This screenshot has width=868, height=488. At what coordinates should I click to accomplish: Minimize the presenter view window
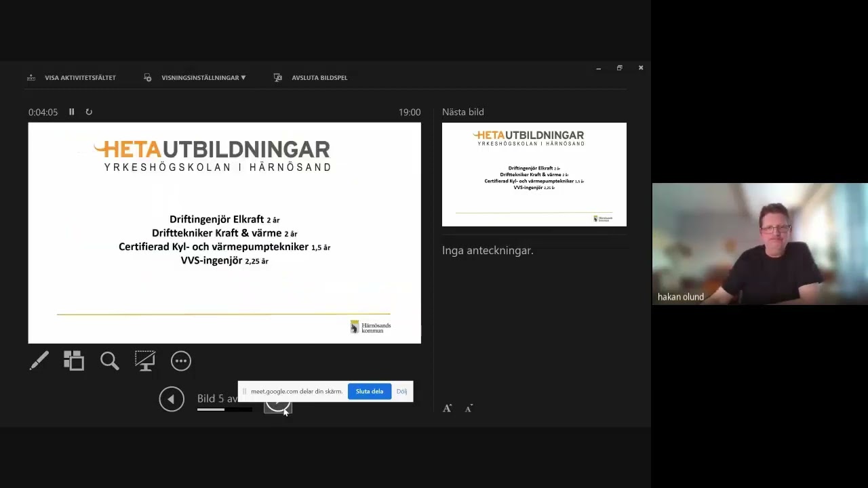[x=598, y=68]
